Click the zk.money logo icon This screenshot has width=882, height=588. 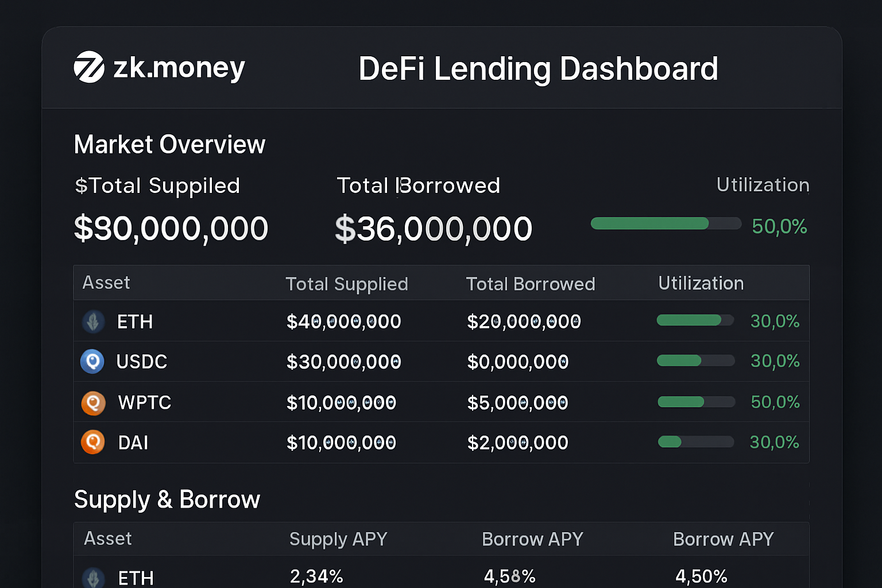pyautogui.click(x=92, y=67)
